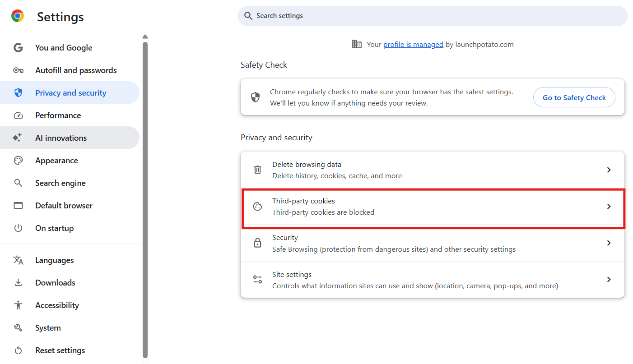
Task: Open the profile is managed link
Action: pos(413,44)
